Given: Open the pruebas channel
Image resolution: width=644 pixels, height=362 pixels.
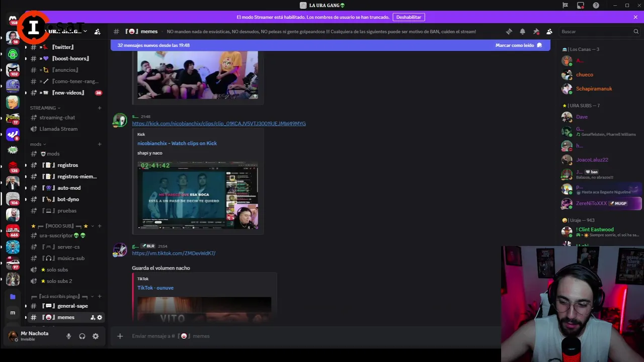Looking at the screenshot, I should point(65,211).
